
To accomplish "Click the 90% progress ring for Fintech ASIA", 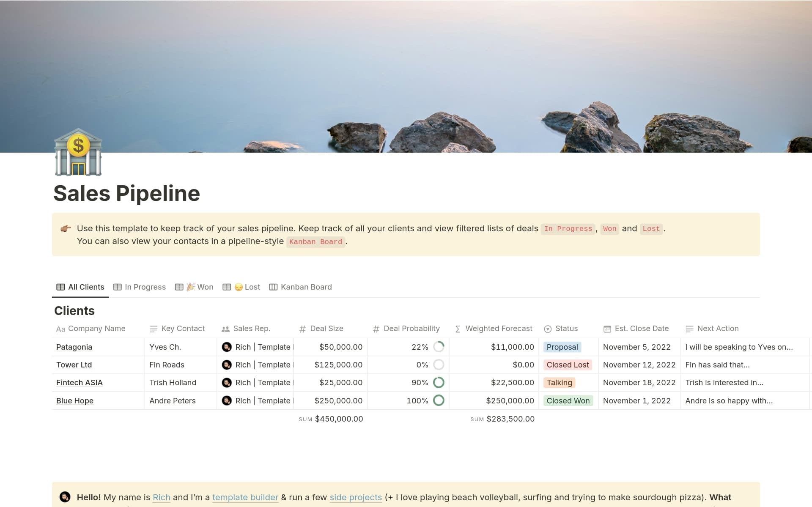I will (439, 383).
